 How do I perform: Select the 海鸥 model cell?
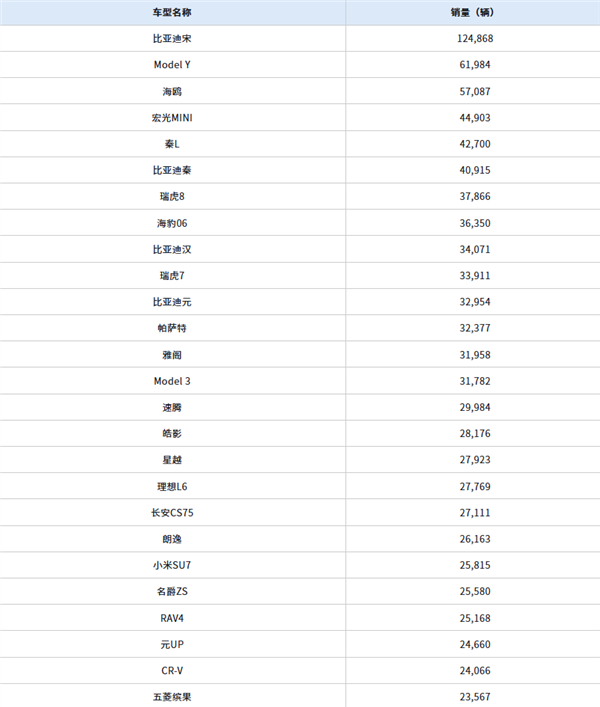pyautogui.click(x=172, y=91)
